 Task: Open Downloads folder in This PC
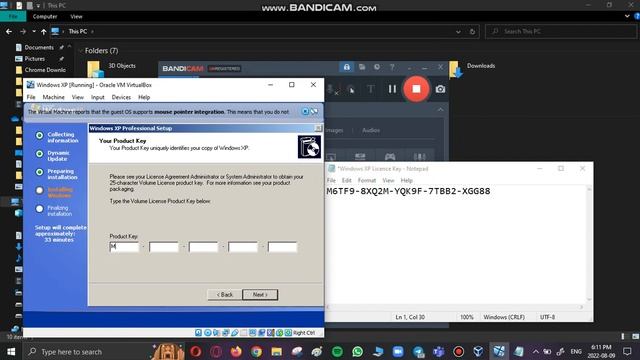[472, 69]
